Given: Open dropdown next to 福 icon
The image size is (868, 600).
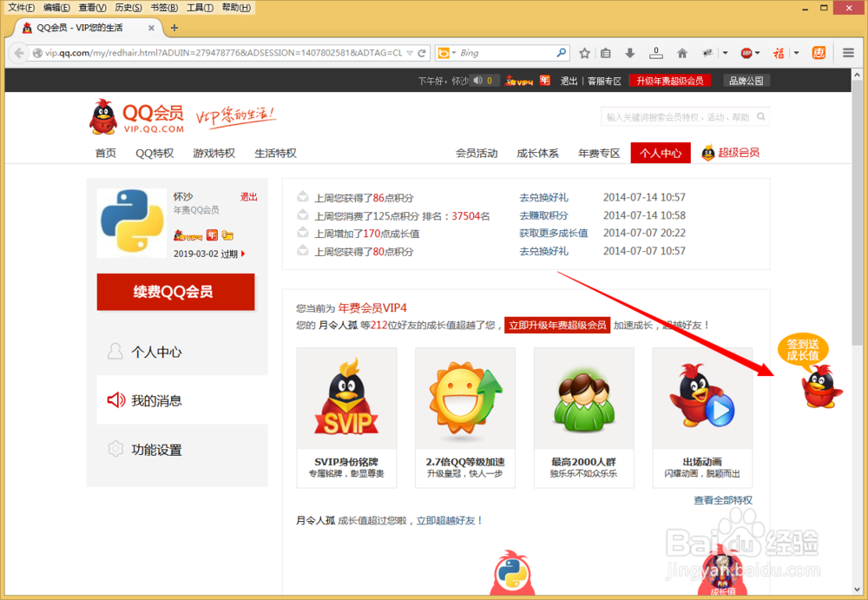Looking at the screenshot, I should [797, 53].
